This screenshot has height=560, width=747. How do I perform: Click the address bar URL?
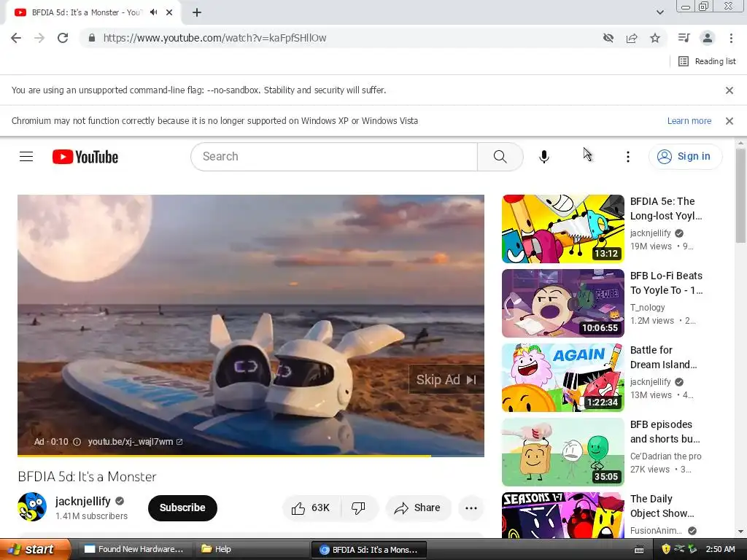pos(215,38)
